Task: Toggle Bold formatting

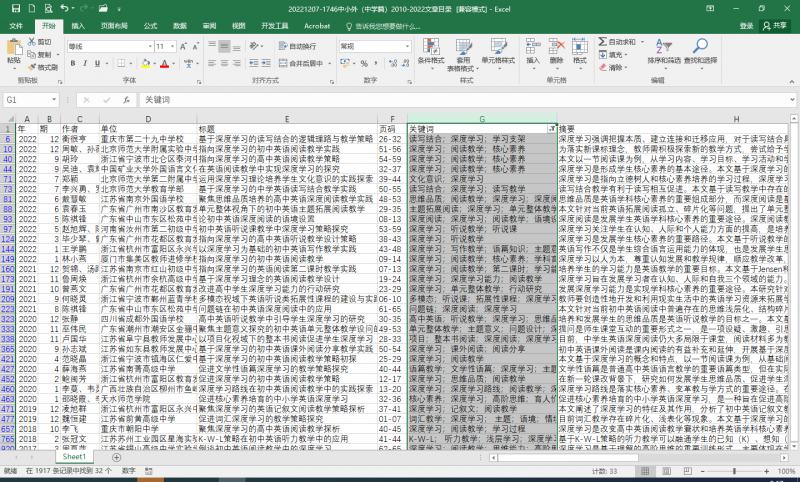Action: point(73,63)
